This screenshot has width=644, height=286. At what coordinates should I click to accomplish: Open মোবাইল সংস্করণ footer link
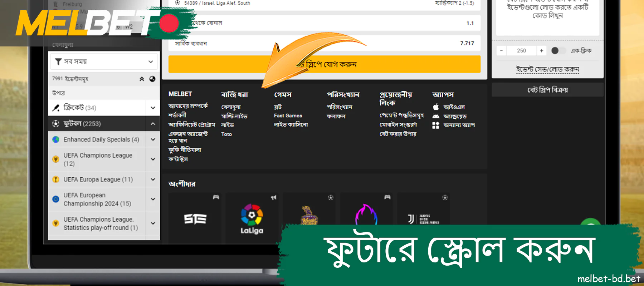point(398,124)
